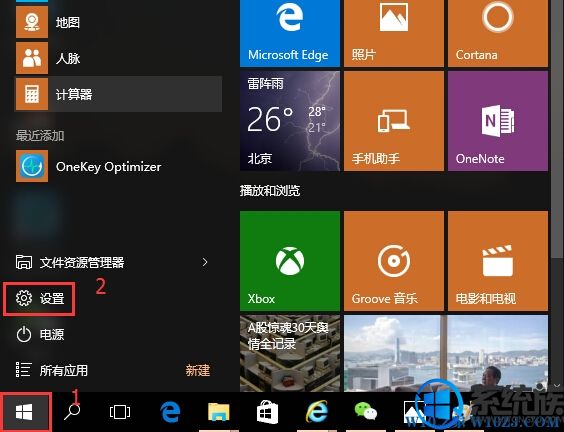Open Task View on the taskbar

tap(120, 412)
